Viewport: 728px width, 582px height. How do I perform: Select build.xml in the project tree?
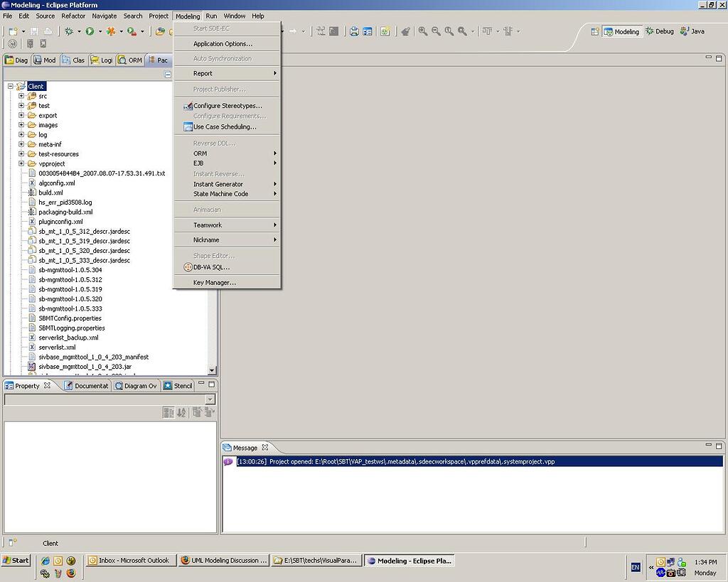(50, 193)
